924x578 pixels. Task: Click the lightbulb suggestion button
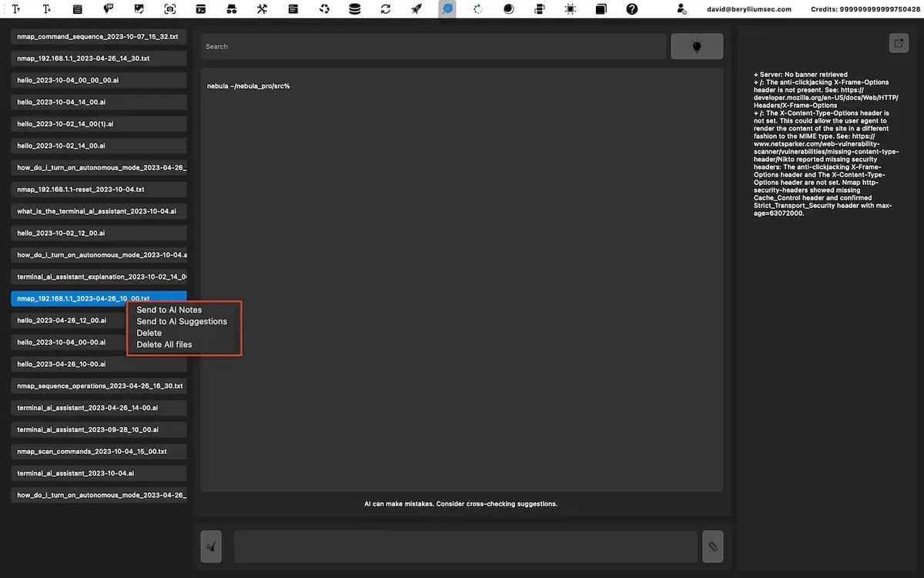click(696, 46)
